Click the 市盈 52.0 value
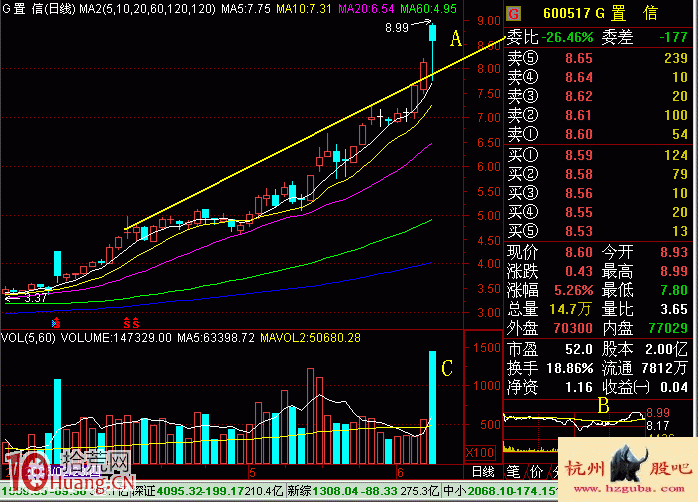Screen dimensions: 698x502 pyautogui.click(x=579, y=349)
